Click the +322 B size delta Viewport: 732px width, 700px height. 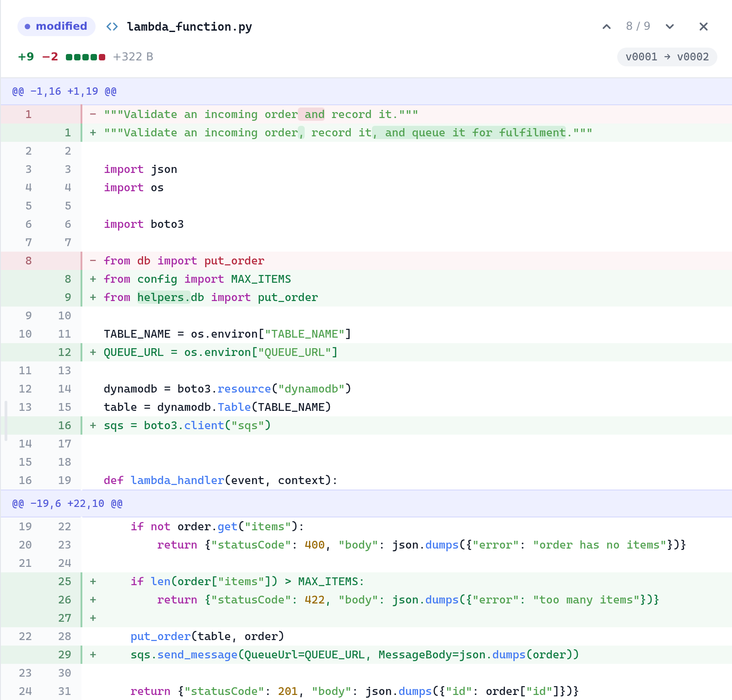tap(133, 57)
